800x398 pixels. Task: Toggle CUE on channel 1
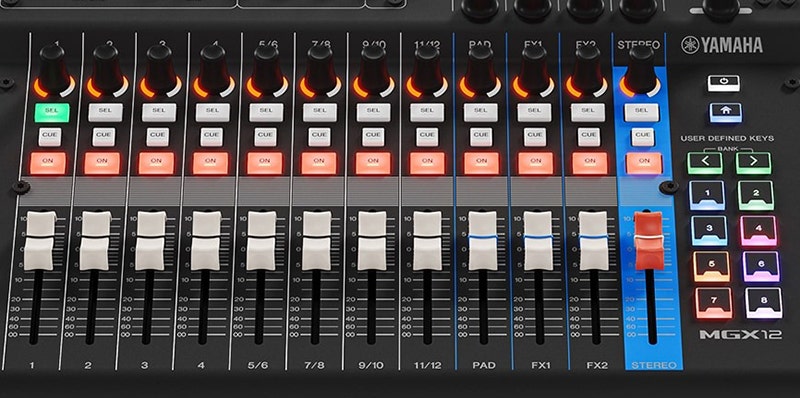[50, 137]
